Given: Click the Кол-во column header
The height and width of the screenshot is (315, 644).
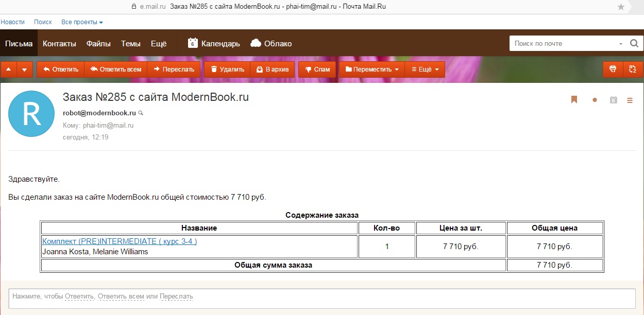Looking at the screenshot, I should coord(387,228).
